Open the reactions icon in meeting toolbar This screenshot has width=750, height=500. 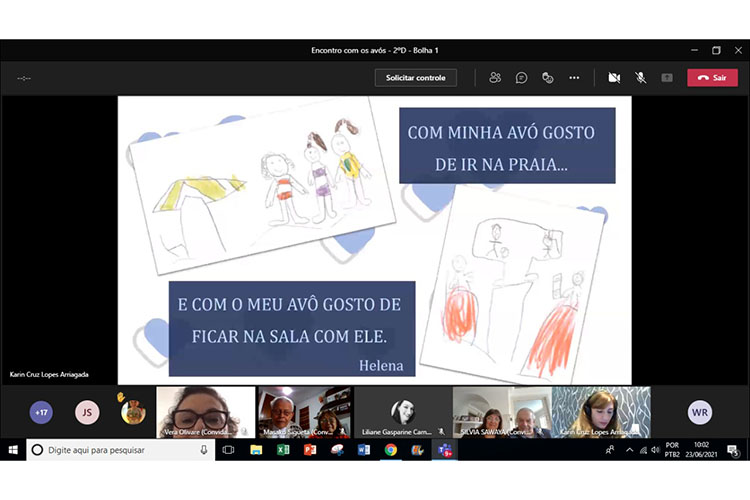pos(547,78)
